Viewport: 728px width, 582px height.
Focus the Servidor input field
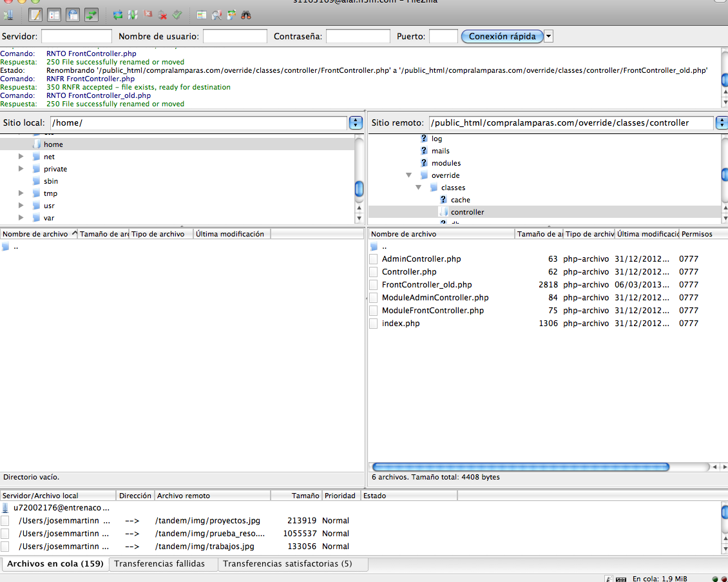[x=77, y=37]
